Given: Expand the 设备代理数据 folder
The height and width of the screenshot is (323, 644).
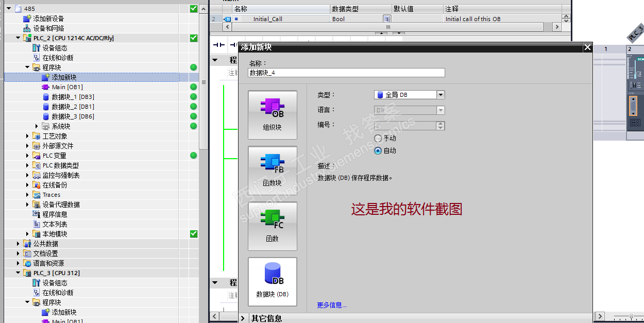Looking at the screenshot, I should click(28, 205).
